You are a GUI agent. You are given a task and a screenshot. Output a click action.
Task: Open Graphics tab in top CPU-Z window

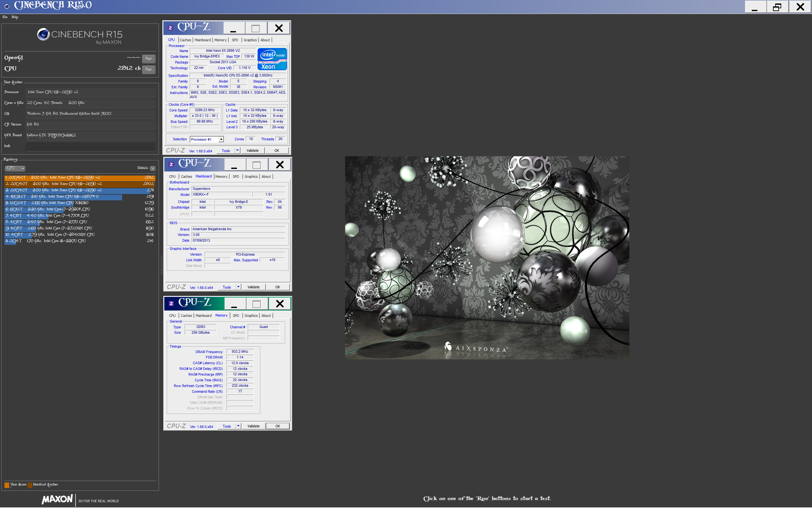coord(250,40)
